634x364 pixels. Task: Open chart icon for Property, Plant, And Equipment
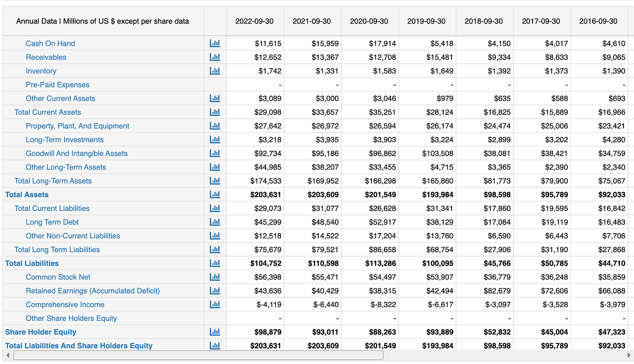215,126
